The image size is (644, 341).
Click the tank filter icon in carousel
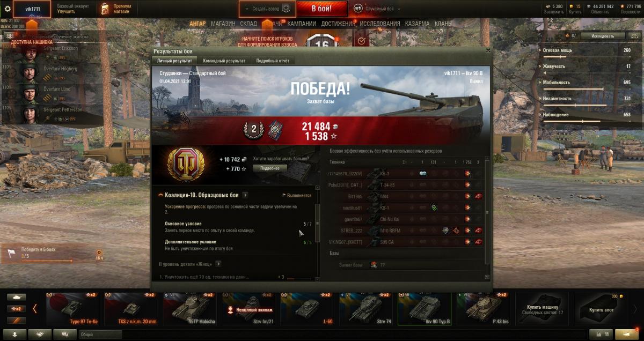pyautogui.click(x=17, y=297)
